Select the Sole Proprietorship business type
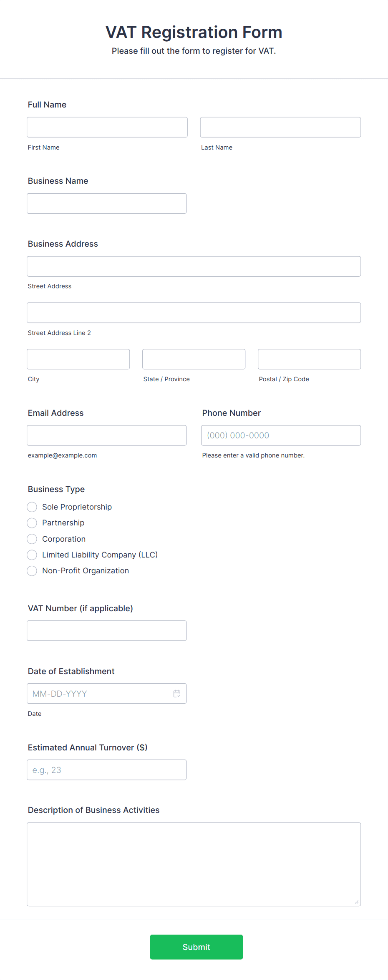Image resolution: width=388 pixels, height=980 pixels. coord(32,507)
